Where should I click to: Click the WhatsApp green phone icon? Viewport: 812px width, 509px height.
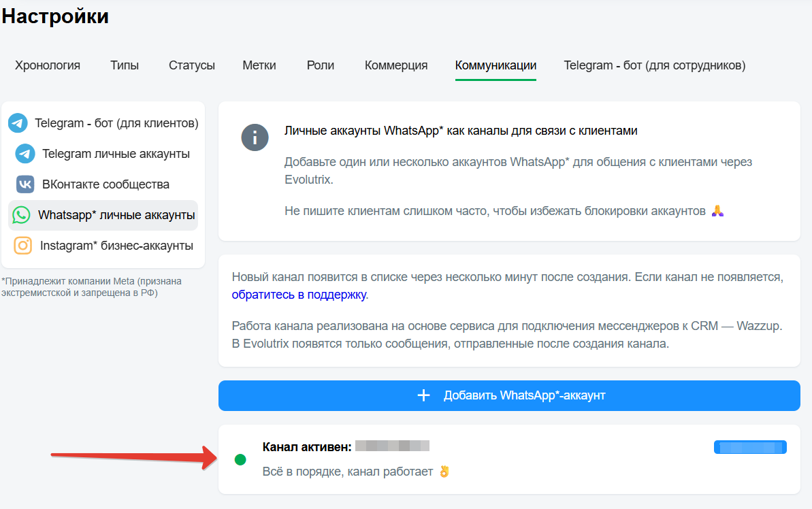click(x=21, y=215)
